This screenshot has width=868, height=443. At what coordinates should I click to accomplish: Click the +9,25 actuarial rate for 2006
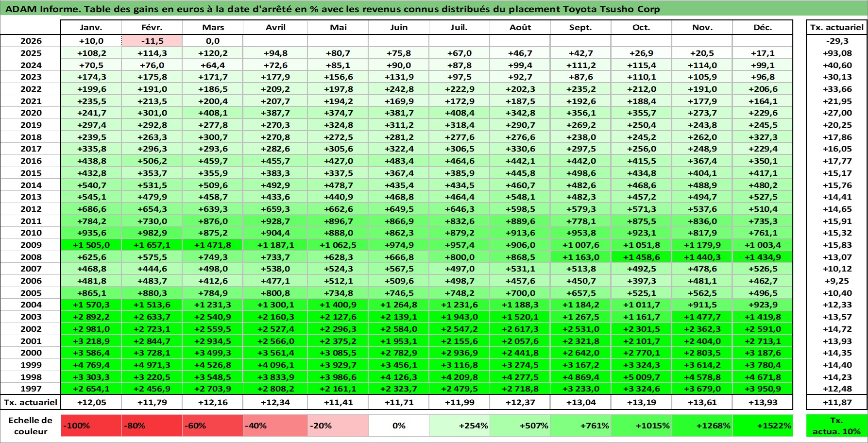(836, 281)
